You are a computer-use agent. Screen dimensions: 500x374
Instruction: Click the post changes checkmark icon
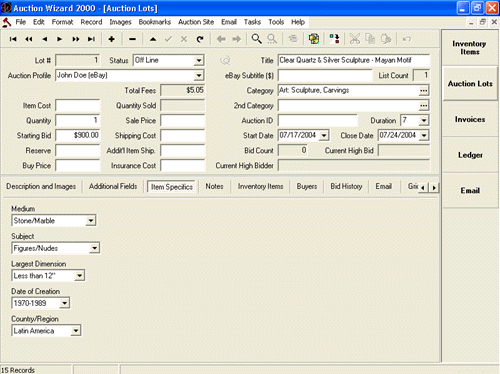pos(169,39)
